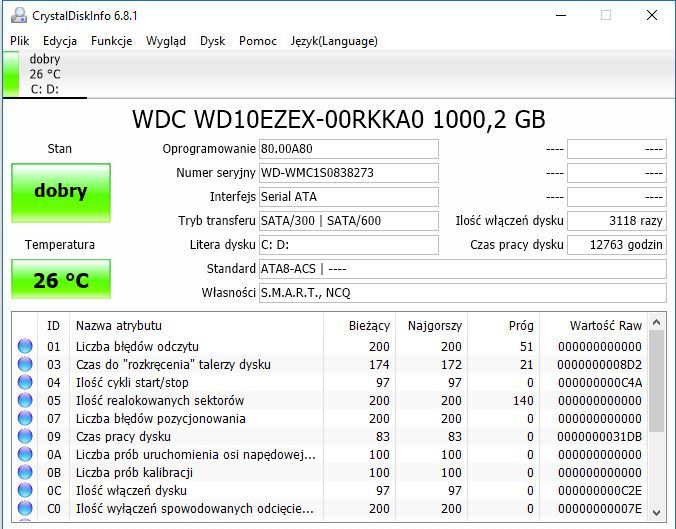Click the Interfejs field Serial ATA

[348, 197]
